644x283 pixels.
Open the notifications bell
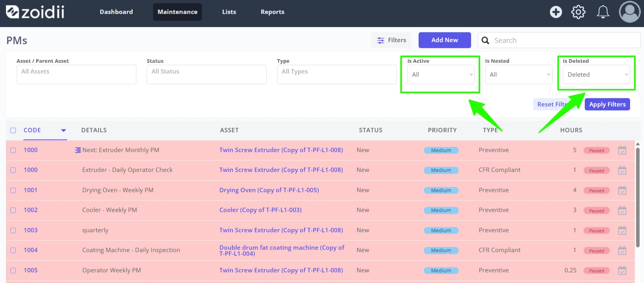coord(603,12)
